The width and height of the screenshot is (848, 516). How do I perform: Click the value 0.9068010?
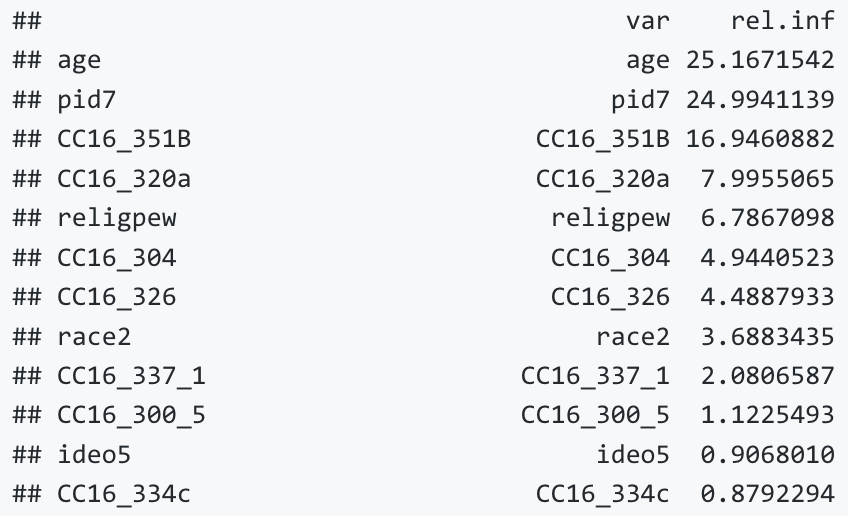pyautogui.click(x=768, y=455)
